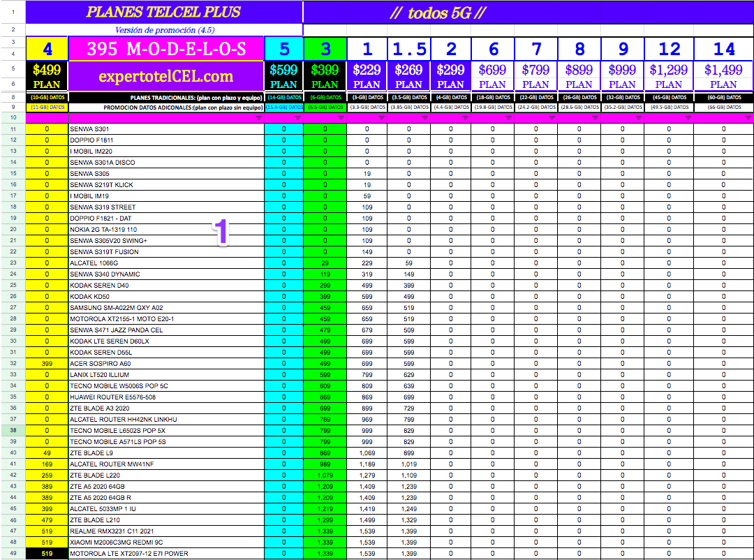Select the 'ALCATEL ROUTER MW41NF' model cell

click(166, 464)
